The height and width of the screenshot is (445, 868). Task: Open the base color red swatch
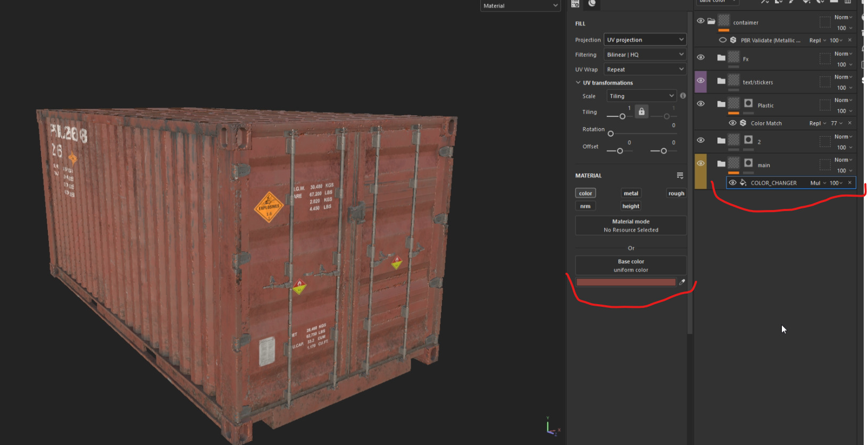pos(626,282)
